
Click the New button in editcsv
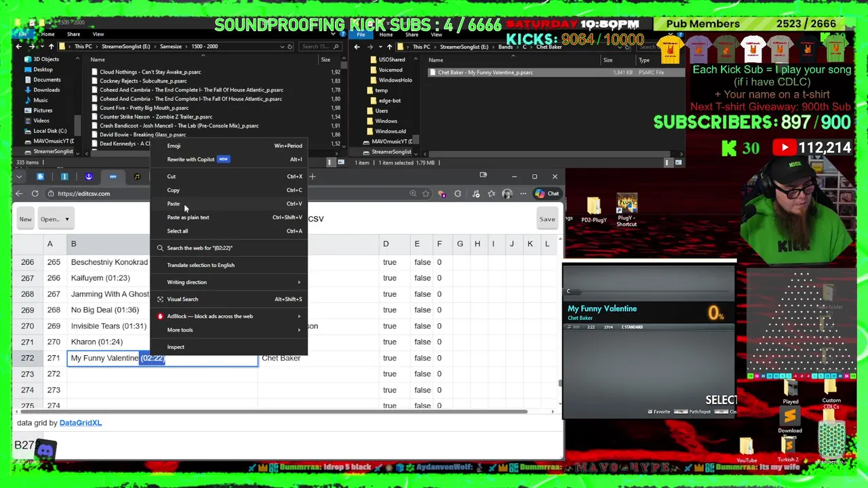(x=25, y=219)
